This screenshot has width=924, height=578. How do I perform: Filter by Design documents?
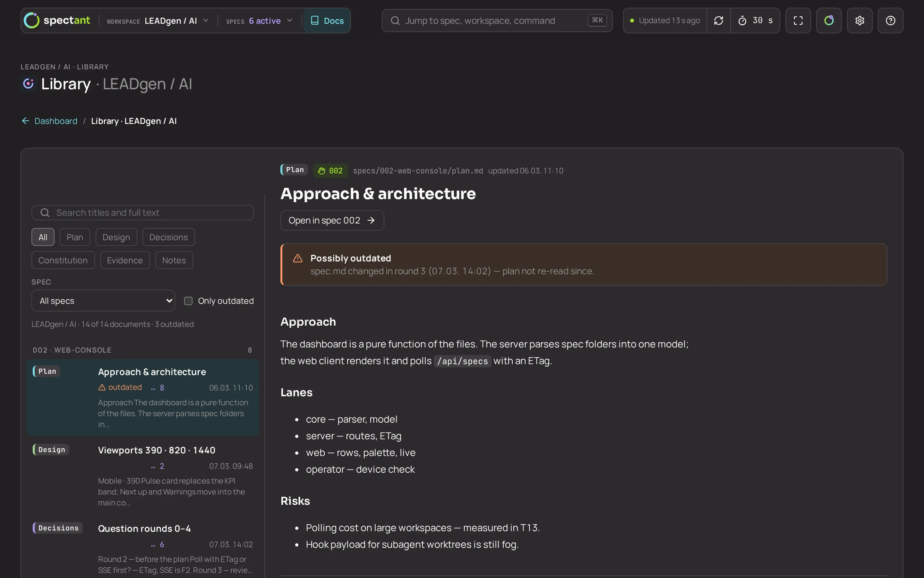click(116, 237)
